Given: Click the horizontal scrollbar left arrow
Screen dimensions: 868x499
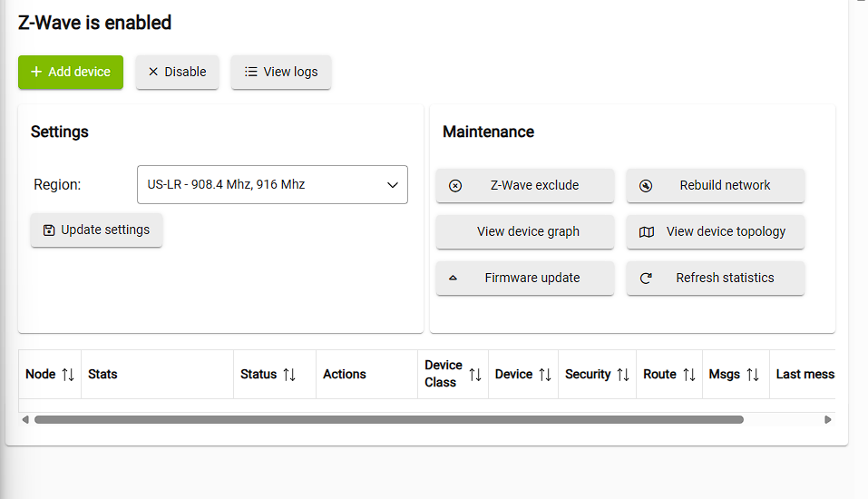Looking at the screenshot, I should (x=25, y=420).
